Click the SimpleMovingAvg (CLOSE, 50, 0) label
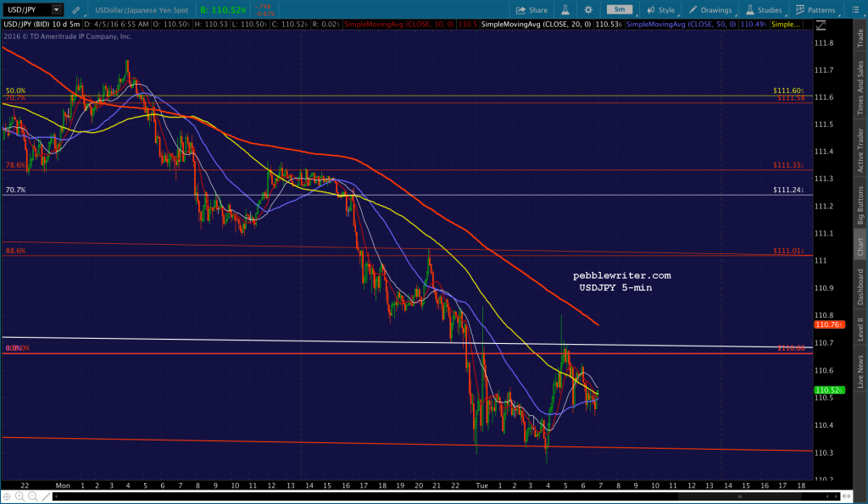This screenshot has height=504, width=868. (x=681, y=25)
